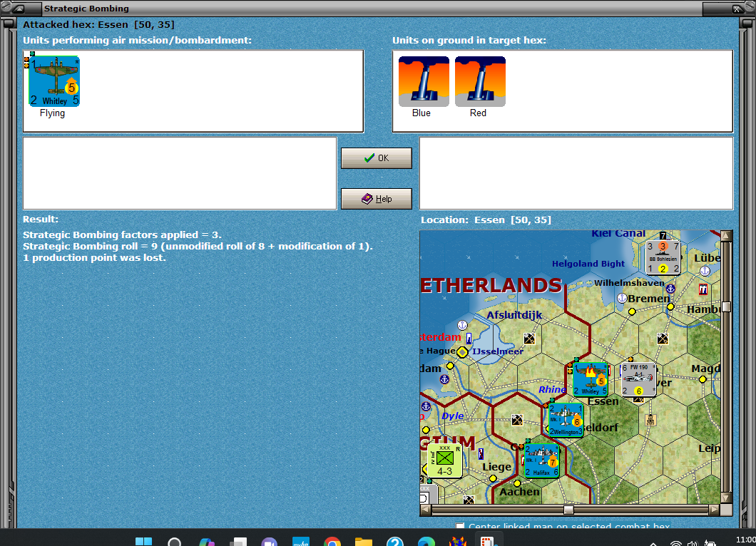Click the yellow city dot at Aachen

pos(517,483)
